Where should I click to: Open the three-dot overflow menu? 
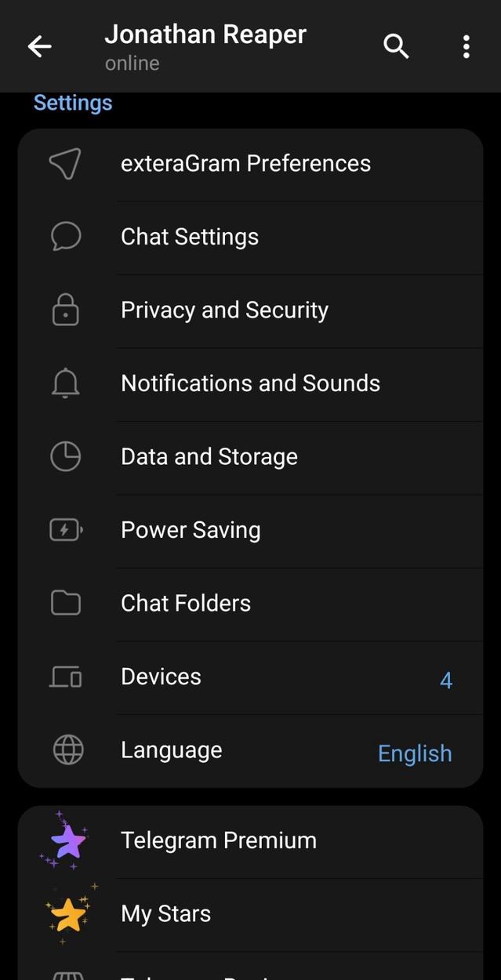pos(466,46)
